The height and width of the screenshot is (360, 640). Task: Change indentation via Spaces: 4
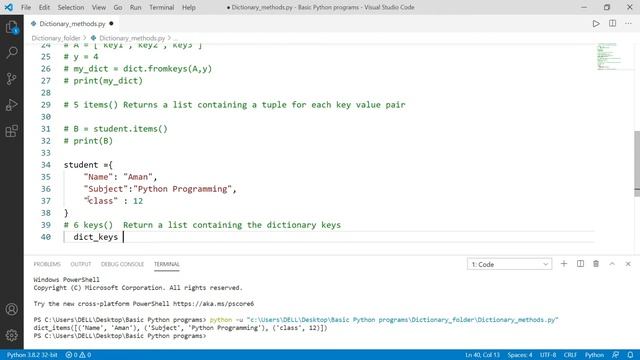[520, 355]
